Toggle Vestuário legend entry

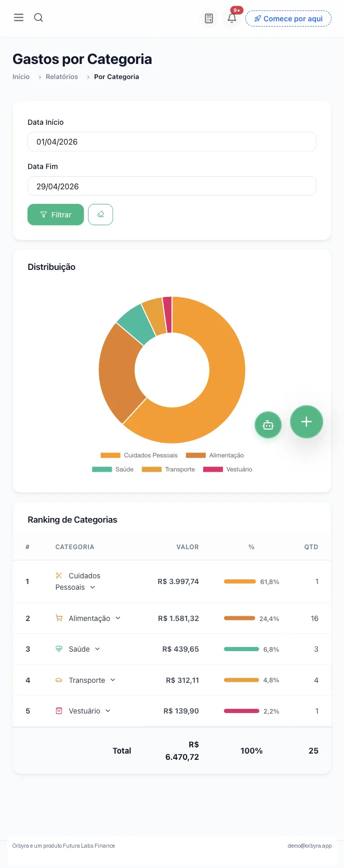click(228, 470)
